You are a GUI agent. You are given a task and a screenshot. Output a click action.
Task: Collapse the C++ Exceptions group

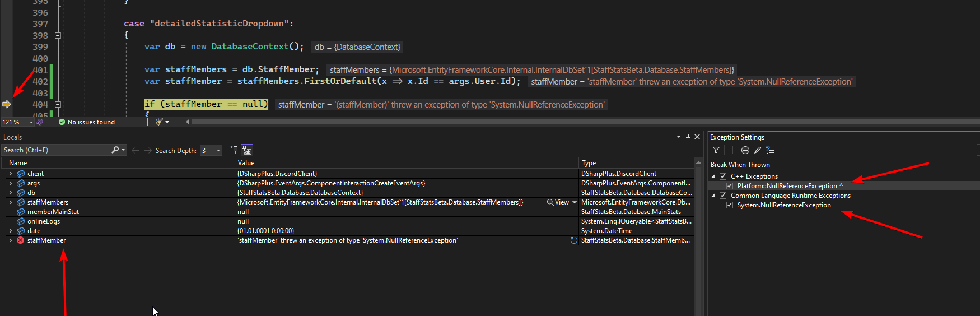(713, 176)
